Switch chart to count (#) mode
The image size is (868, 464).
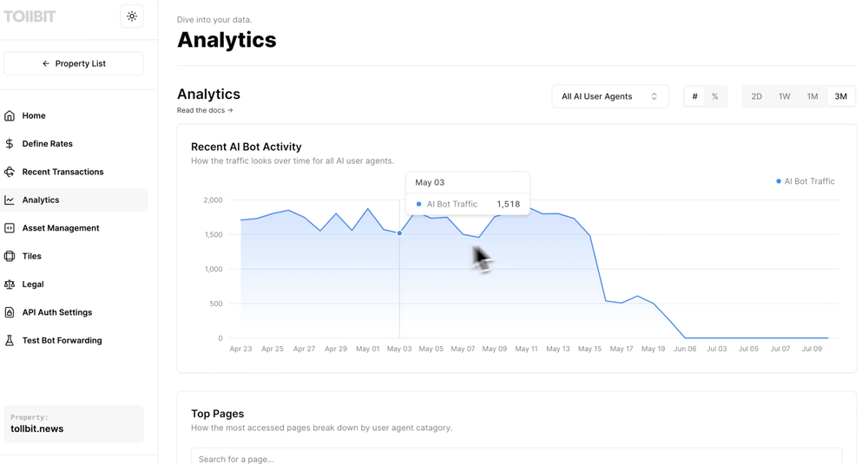point(694,96)
